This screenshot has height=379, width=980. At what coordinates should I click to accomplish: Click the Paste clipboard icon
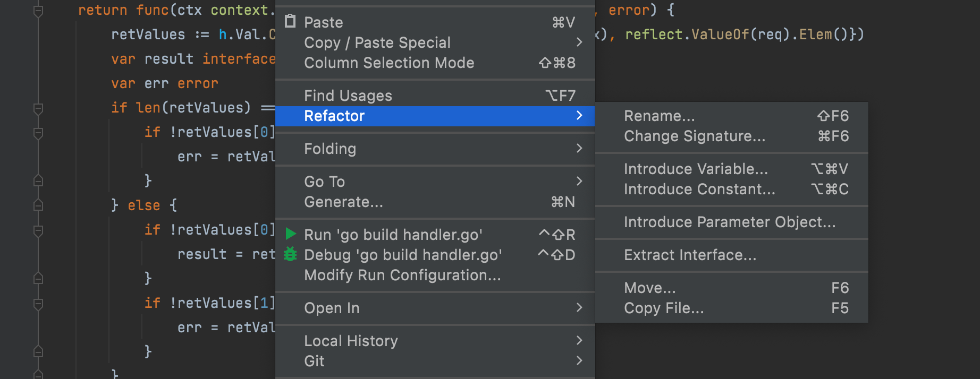290,21
